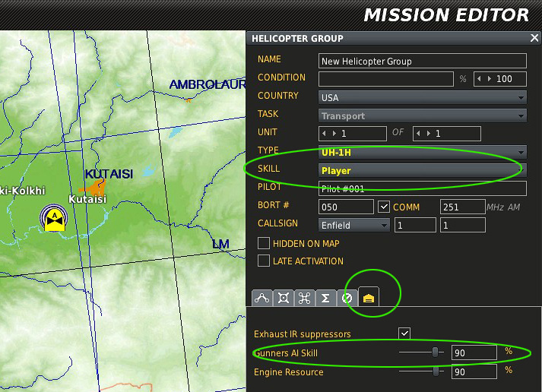Increase condition percentage with right arrow
The image size is (542, 392).
tap(490, 79)
